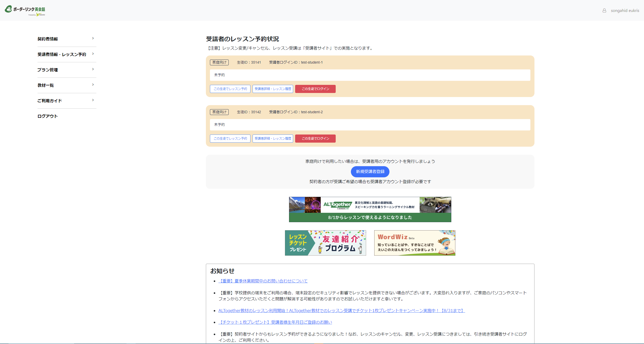Image resolution: width=644 pixels, height=344 pixels.
Task: Expand the 契約者情報 chevron arrow
Action: click(93, 39)
